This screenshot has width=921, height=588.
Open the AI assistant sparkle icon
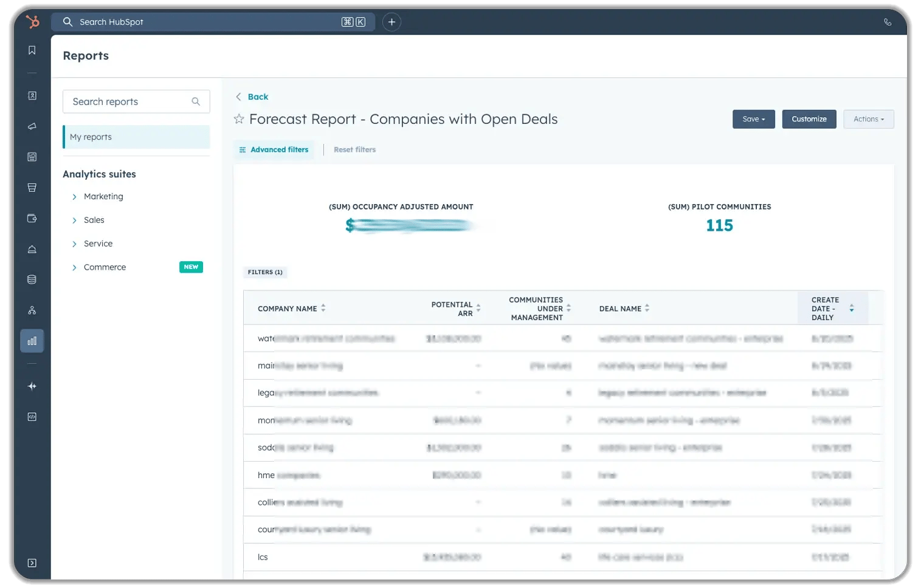coord(32,386)
